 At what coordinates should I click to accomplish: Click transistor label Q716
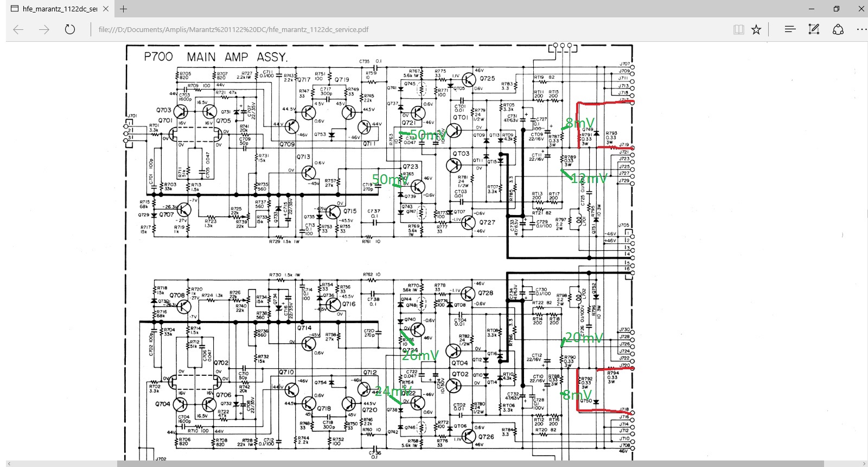(349, 304)
